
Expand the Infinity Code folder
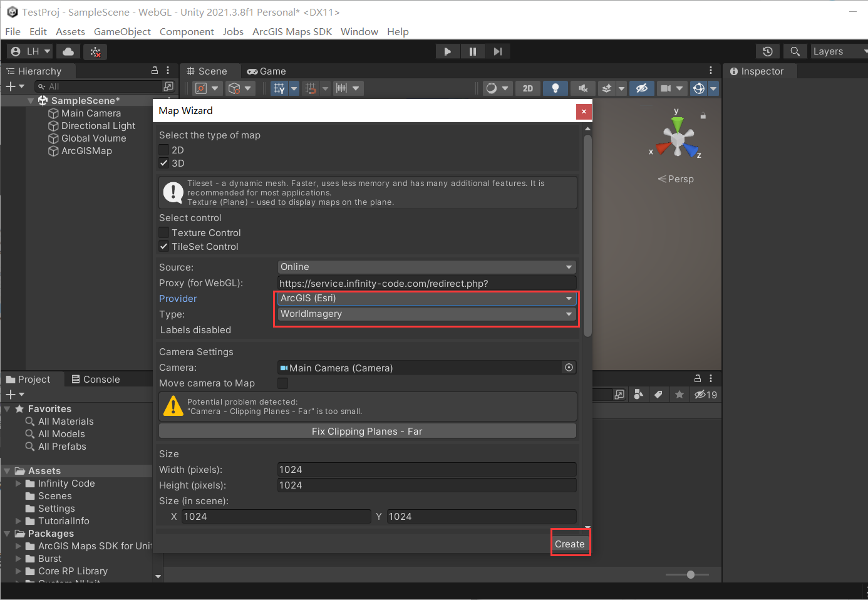(x=18, y=484)
